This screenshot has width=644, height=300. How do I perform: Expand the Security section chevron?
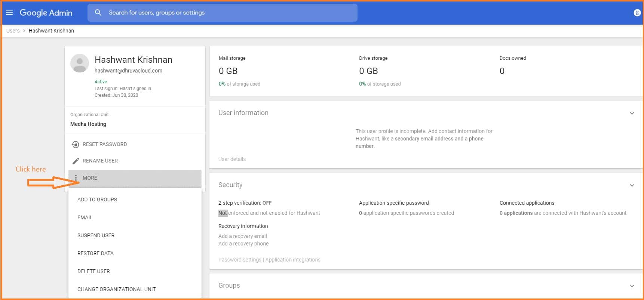point(632,185)
